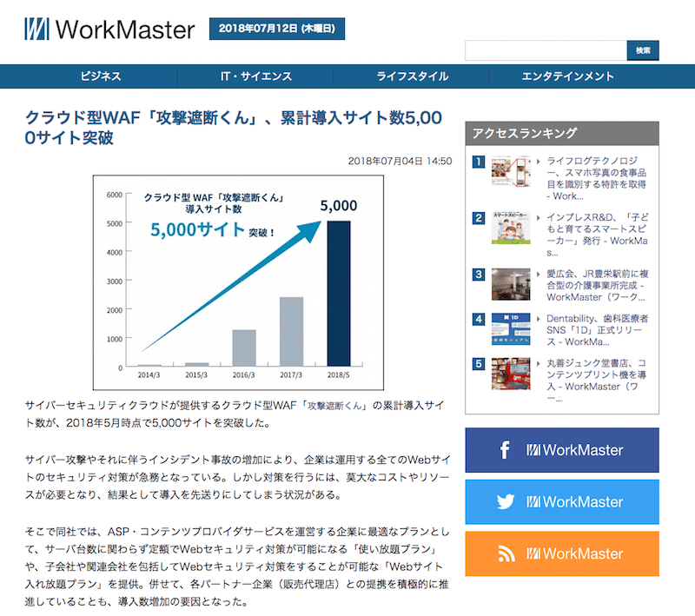Click the article timestamp 2018年07月04日 14:50
Screen dimensions: 695x616
pos(400,162)
